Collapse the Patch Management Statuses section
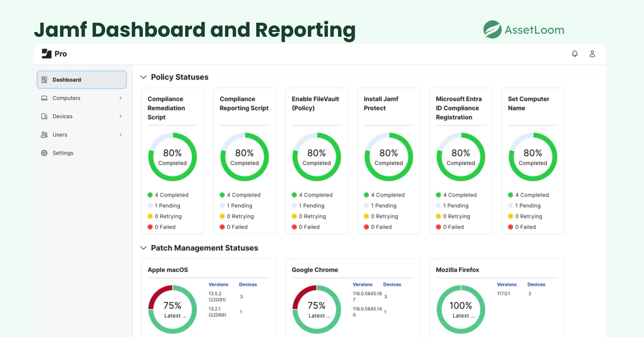The image size is (644, 337). [x=143, y=248]
